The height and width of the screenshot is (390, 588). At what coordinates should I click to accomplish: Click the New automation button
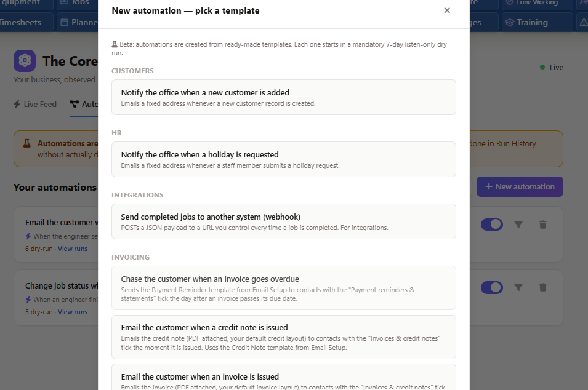520,186
